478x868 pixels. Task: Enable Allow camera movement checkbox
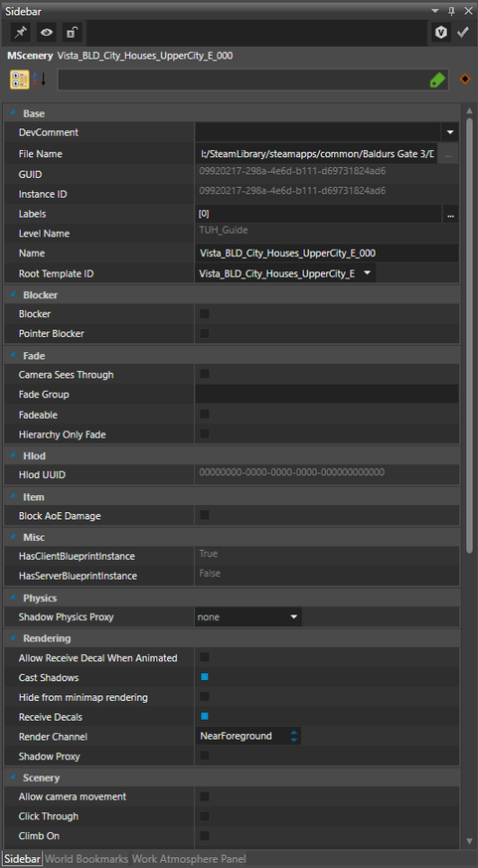[205, 796]
